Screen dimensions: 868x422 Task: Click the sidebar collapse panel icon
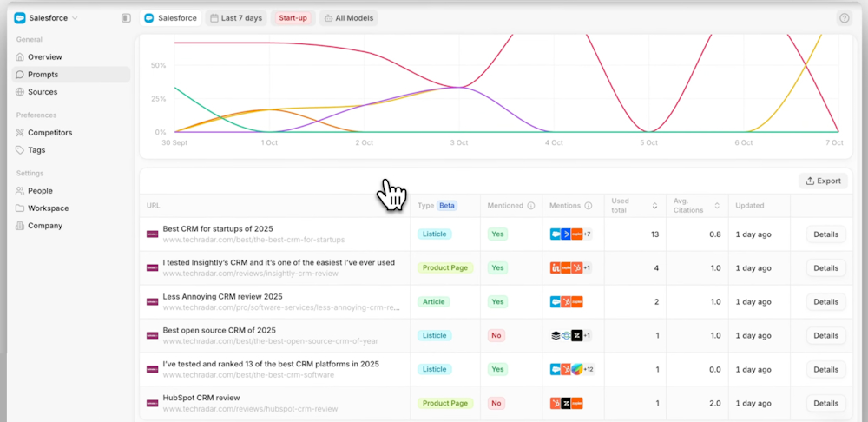click(126, 18)
